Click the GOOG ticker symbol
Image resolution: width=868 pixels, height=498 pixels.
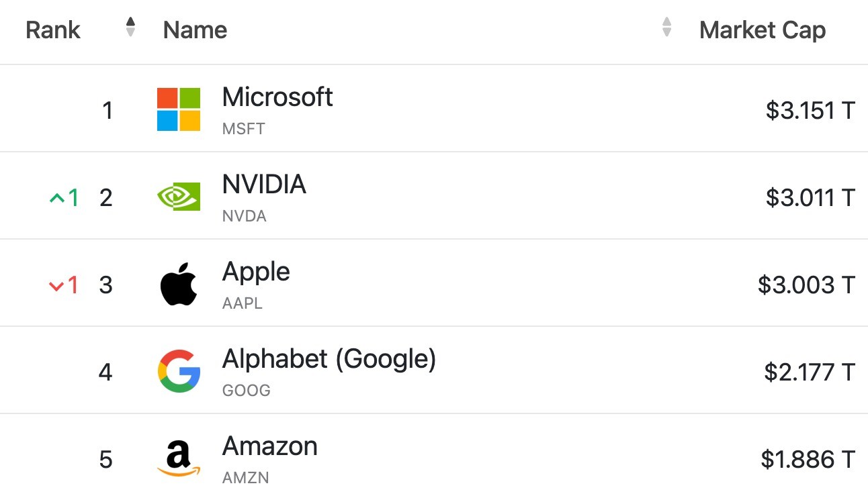pos(247,391)
